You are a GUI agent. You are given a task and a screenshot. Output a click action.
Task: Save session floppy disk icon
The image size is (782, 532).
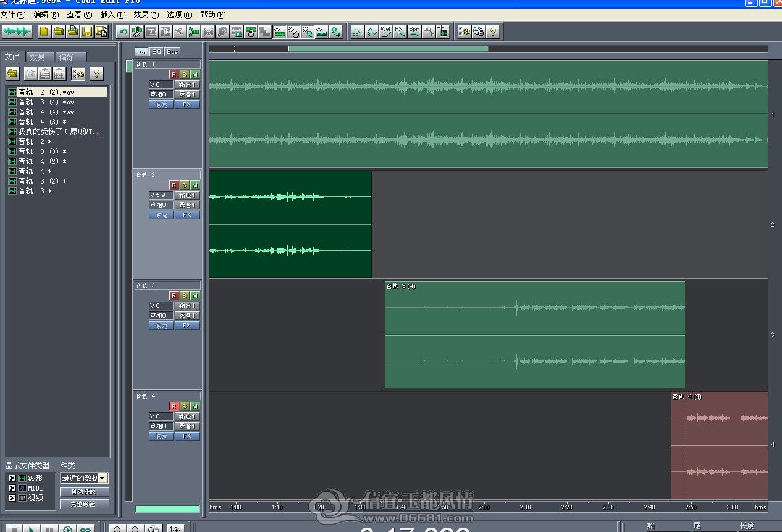tap(87, 32)
